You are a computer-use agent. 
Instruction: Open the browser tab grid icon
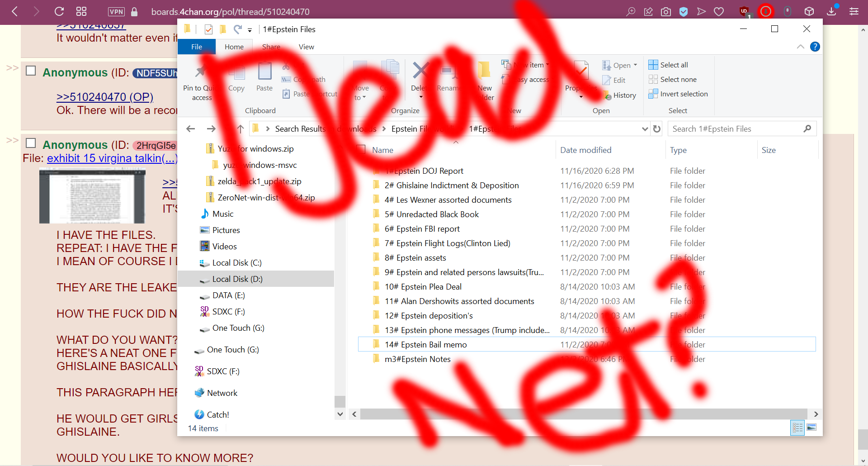[x=81, y=11]
